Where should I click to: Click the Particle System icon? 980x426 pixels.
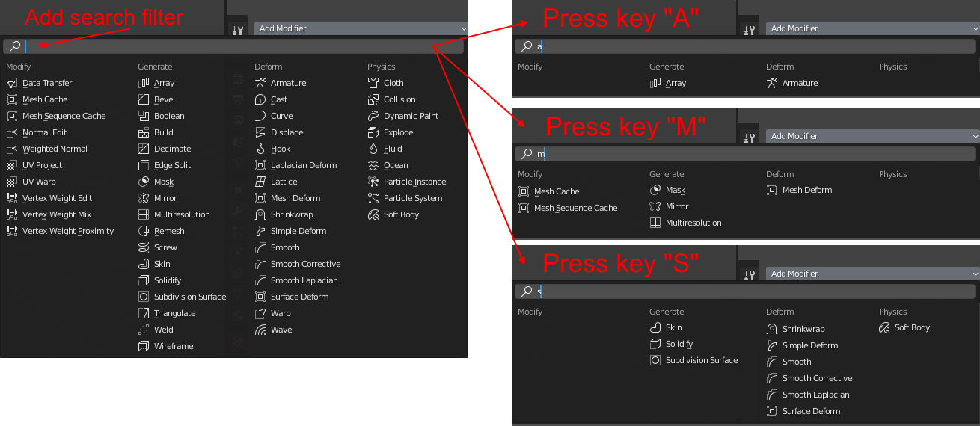pos(374,198)
